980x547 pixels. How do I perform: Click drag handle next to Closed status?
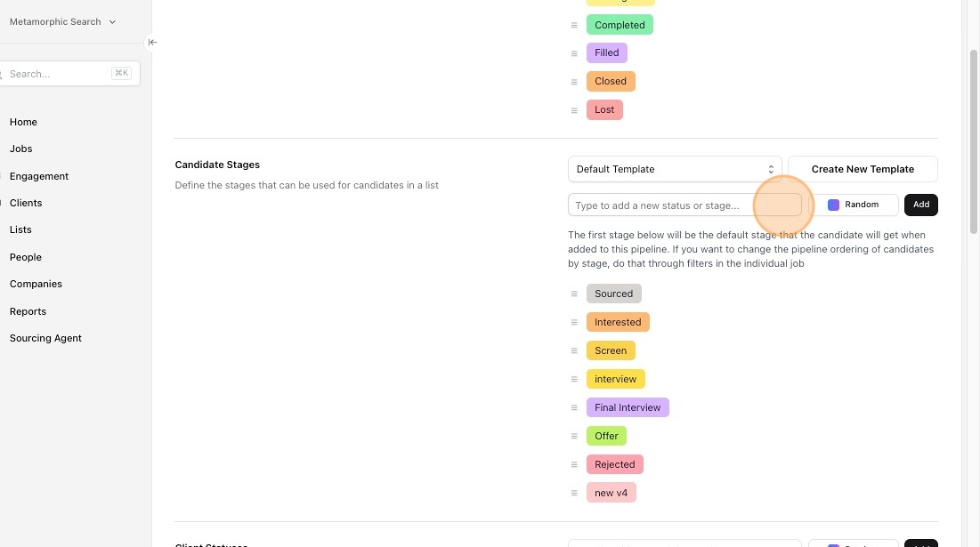click(x=574, y=82)
